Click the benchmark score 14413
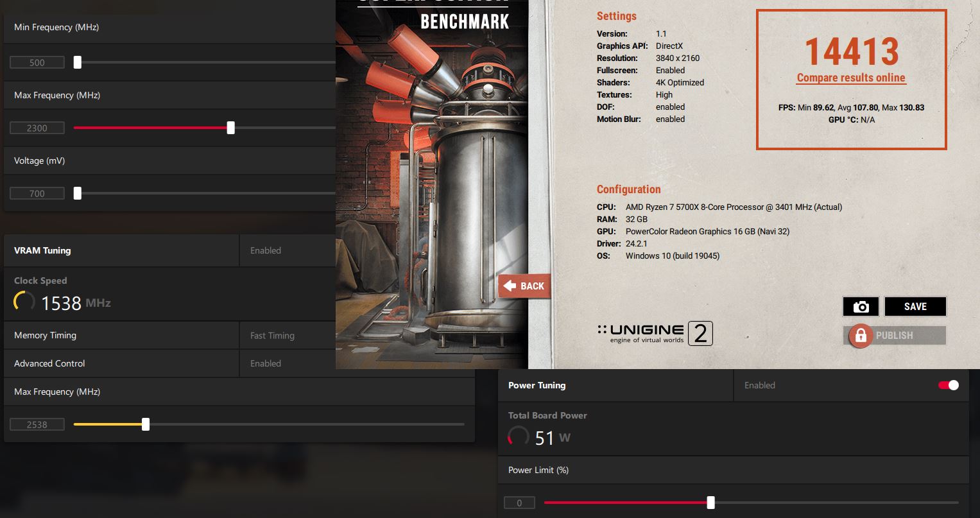Screen dimensions: 980x518 coord(852,51)
